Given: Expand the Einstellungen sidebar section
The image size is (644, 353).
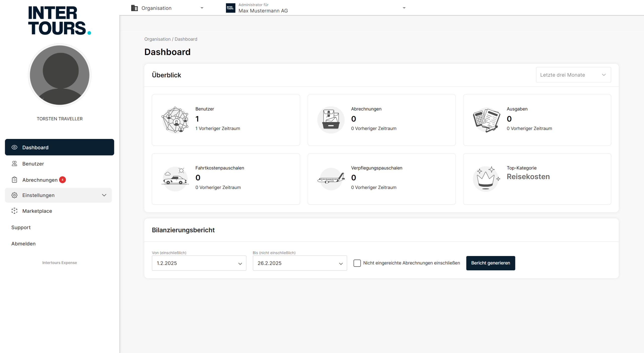Looking at the screenshot, I should [58, 195].
